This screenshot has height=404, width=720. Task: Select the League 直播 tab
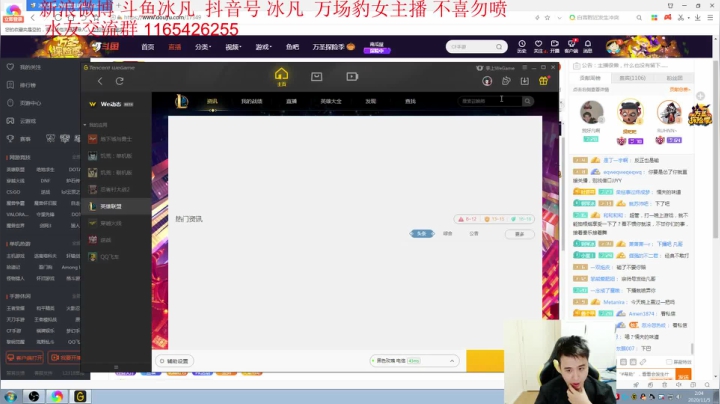291,101
